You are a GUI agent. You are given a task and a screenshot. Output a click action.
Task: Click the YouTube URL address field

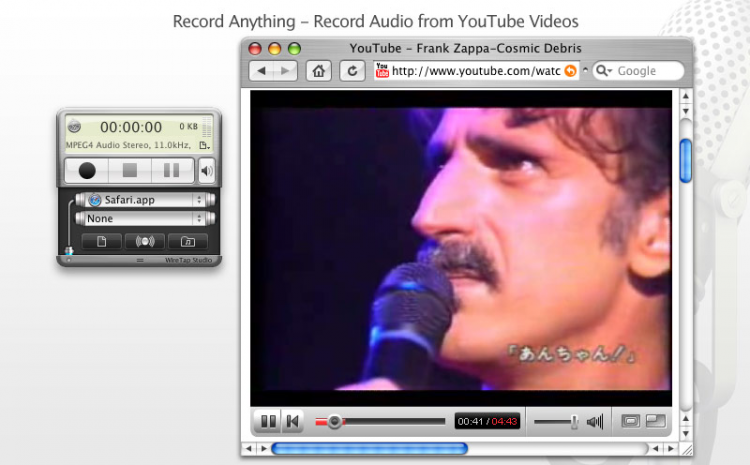pos(476,71)
